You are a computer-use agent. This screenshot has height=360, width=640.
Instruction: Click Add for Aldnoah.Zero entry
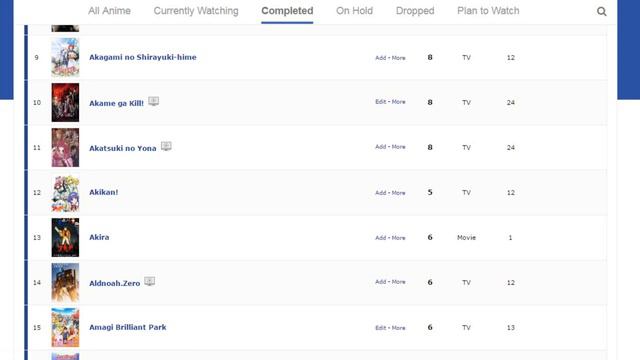[x=380, y=282]
